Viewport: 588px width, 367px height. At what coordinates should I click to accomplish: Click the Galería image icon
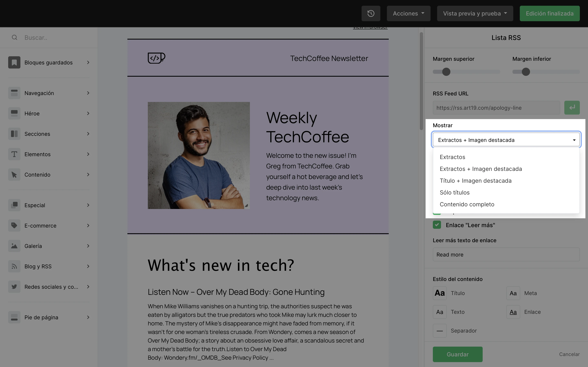point(14,246)
